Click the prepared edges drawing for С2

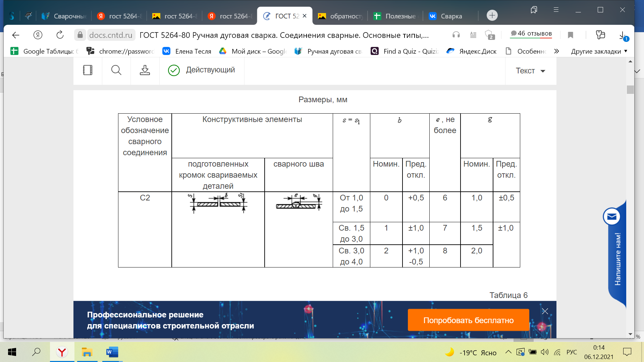coord(218,203)
